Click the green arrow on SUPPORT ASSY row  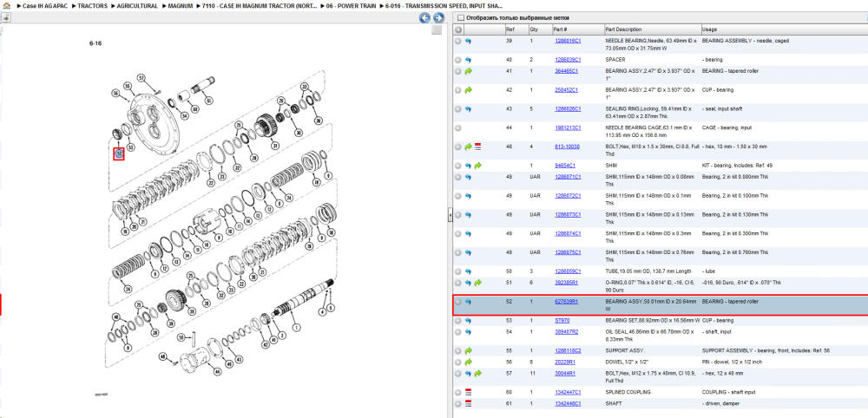point(469,350)
